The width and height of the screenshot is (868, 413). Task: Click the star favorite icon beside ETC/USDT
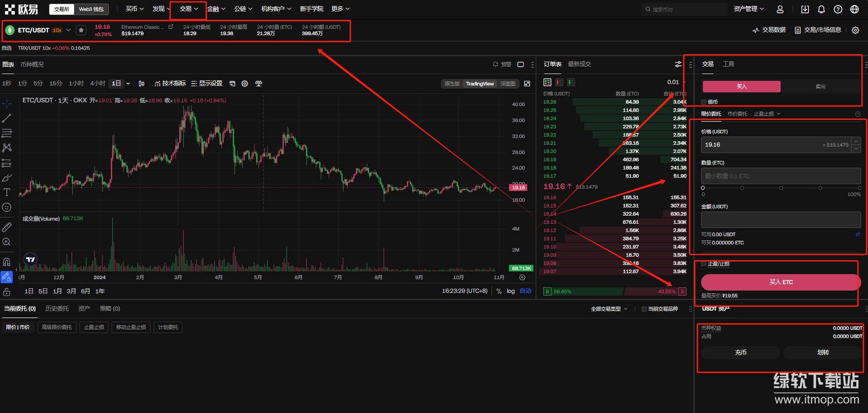coord(81,30)
